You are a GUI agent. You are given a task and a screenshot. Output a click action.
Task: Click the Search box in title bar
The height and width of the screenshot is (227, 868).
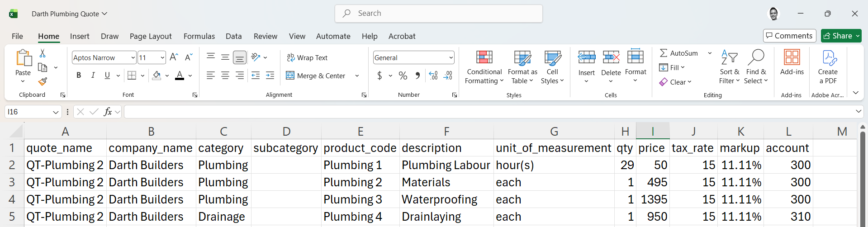coord(439,14)
